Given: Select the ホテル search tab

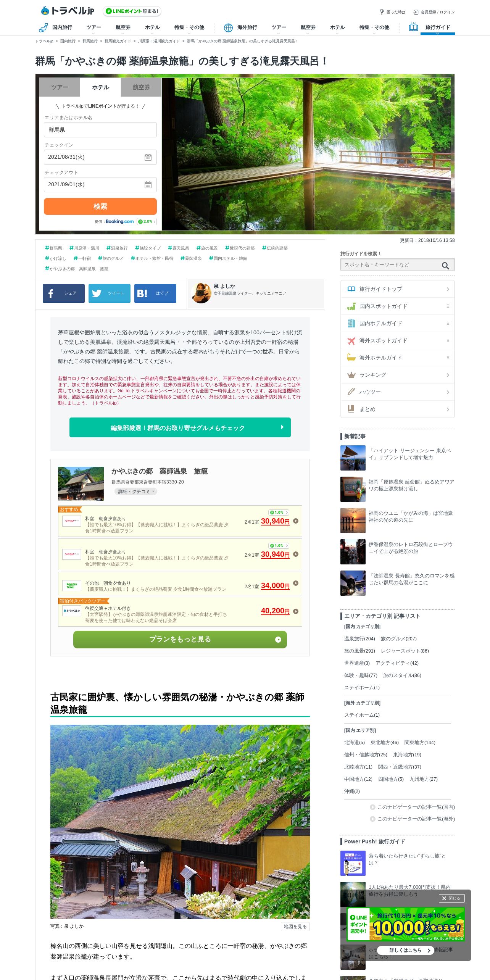Looking at the screenshot, I should click(x=100, y=87).
